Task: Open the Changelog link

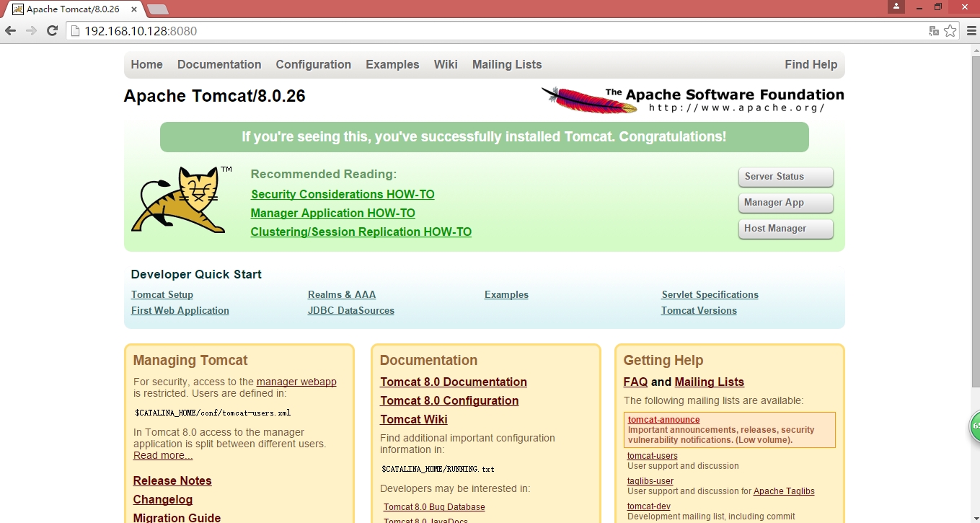Action: click(x=163, y=499)
